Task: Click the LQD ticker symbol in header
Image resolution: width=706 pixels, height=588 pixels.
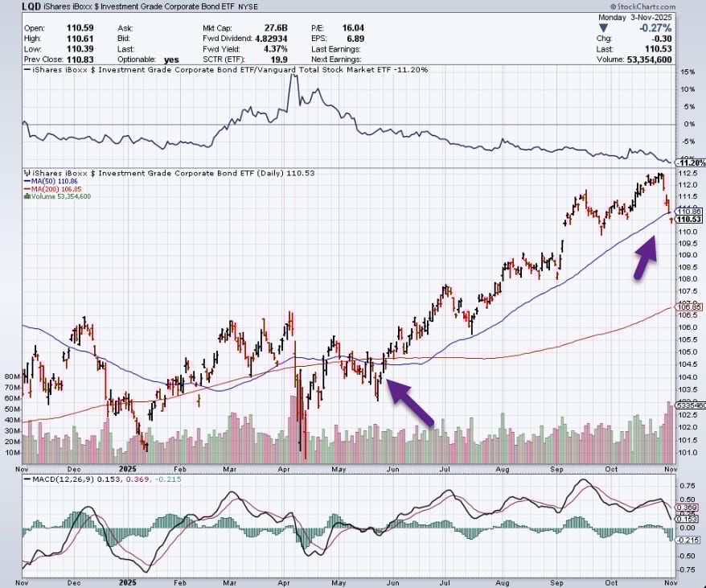Action: (31, 6)
